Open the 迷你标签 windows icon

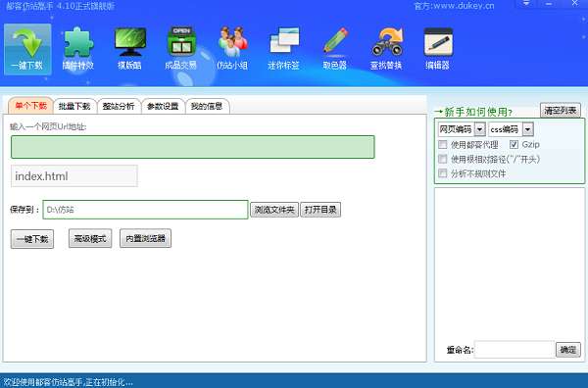tap(284, 50)
